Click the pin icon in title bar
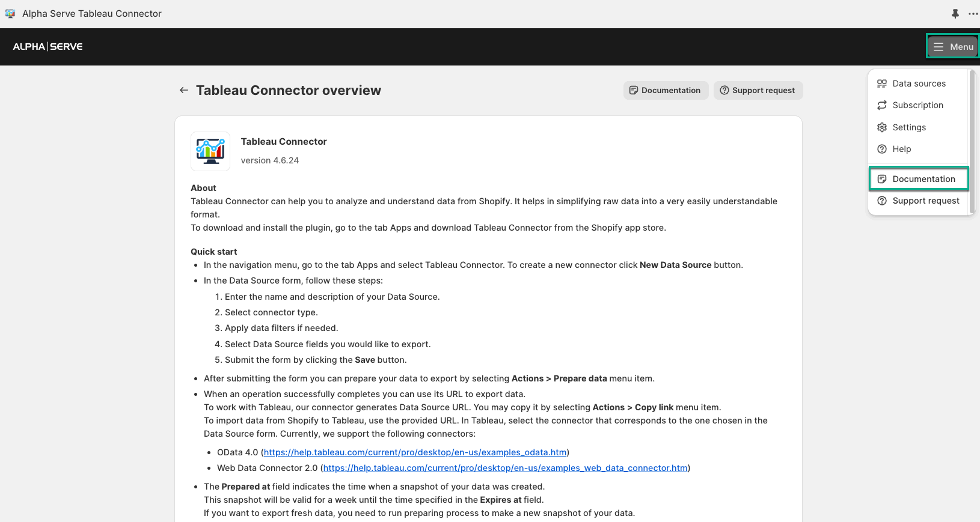 (x=955, y=13)
